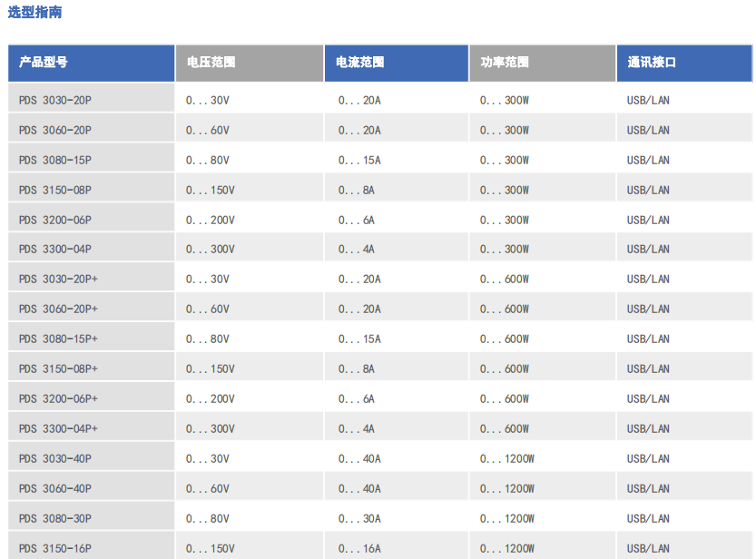This screenshot has width=756, height=559.
Task: Click voltage 0...60V in PDS 3060-20P row
Action: [x=208, y=130]
